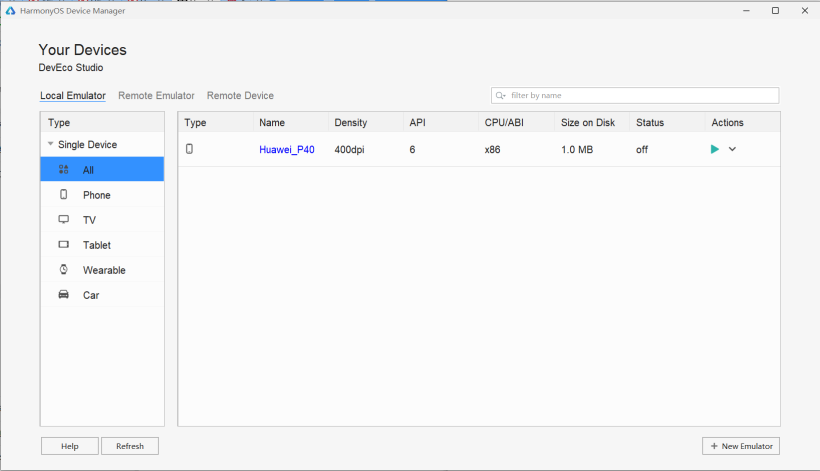Close the Device Manager window
Screen dimensions: 820x471
pos(804,10)
